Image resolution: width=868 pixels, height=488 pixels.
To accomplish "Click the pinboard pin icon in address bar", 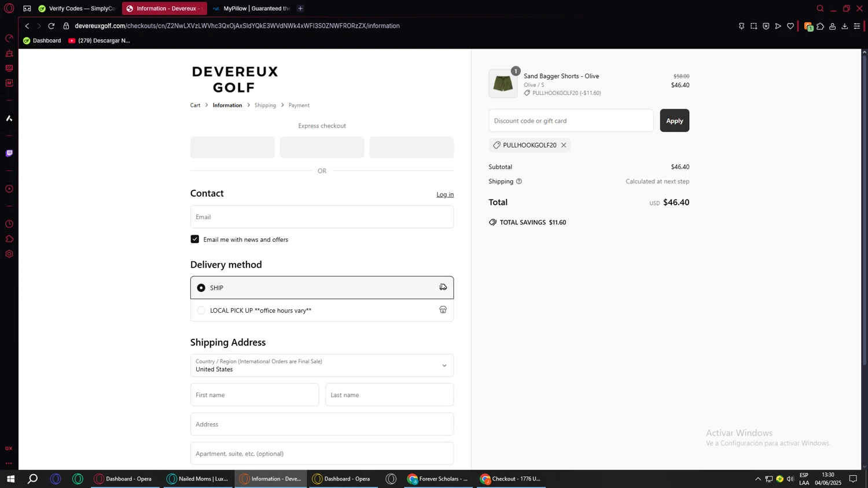I will [741, 26].
